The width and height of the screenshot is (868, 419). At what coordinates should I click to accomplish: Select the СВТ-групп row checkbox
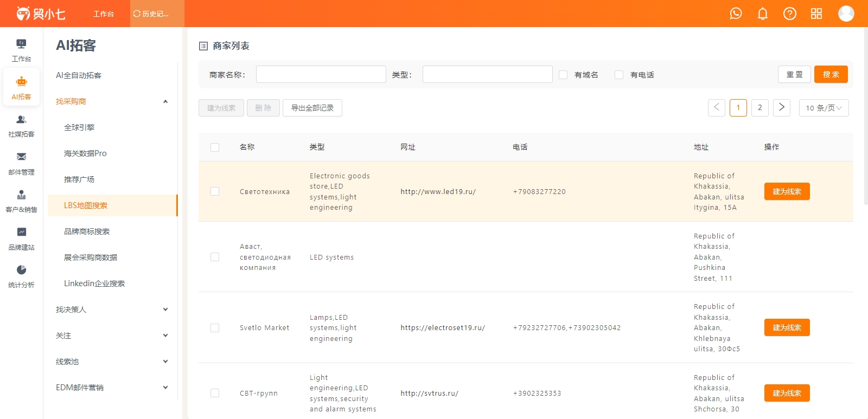coord(215,393)
